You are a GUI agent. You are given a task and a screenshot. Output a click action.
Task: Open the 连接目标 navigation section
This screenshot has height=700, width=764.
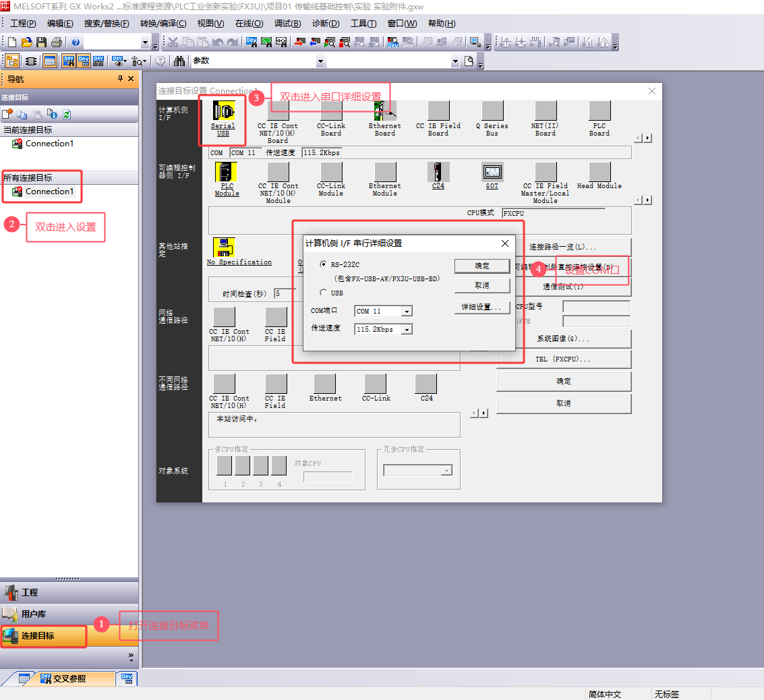69,636
